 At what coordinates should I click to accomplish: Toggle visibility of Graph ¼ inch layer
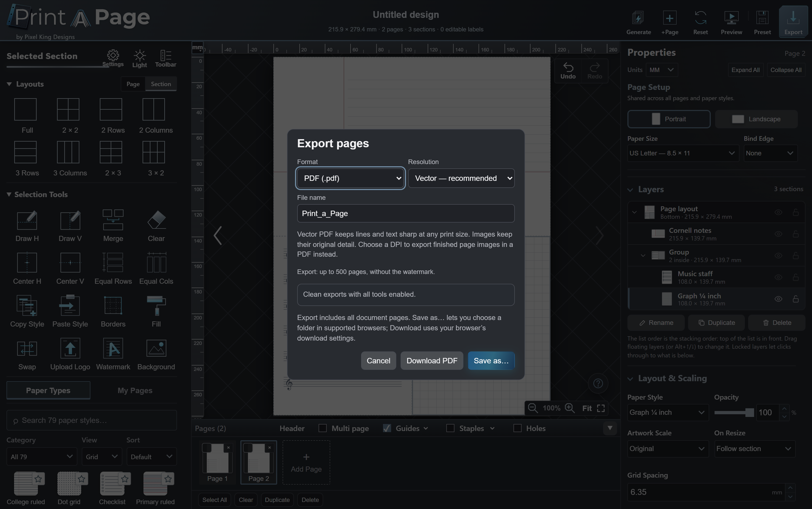pos(778,299)
